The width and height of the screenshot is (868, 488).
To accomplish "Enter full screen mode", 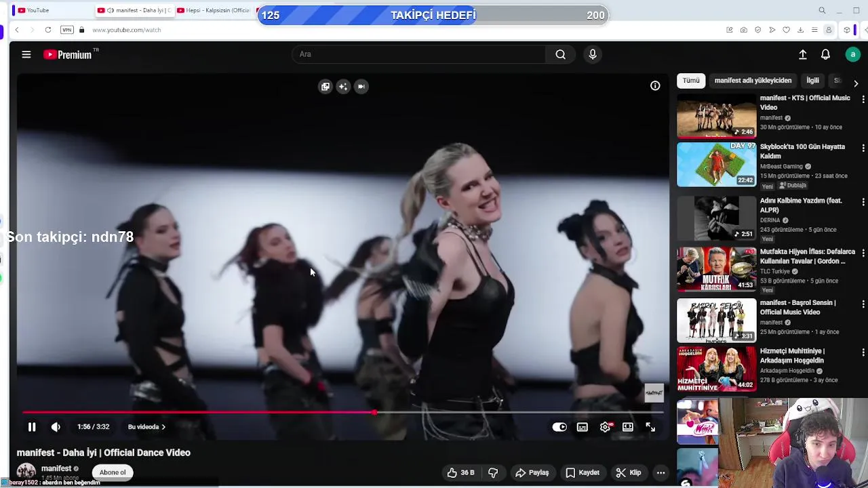I will [650, 427].
